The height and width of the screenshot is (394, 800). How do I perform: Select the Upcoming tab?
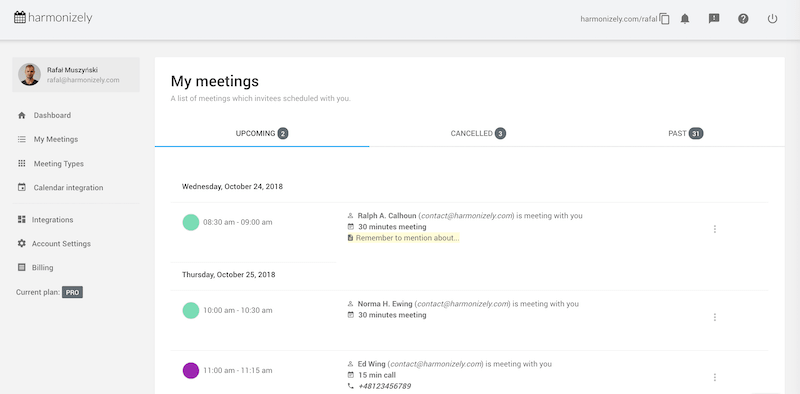(262, 134)
